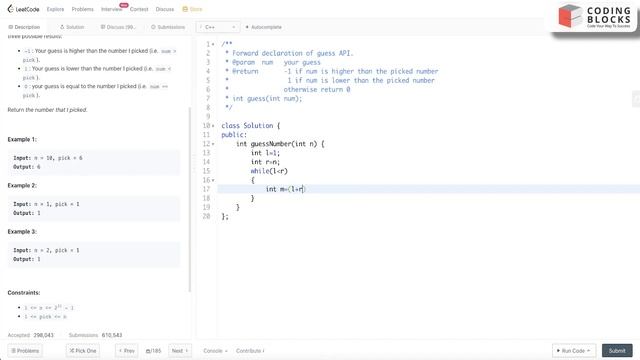Screen dimensions: 640x360
Task: Click line number 20 in the gutter
Action: click(207, 216)
